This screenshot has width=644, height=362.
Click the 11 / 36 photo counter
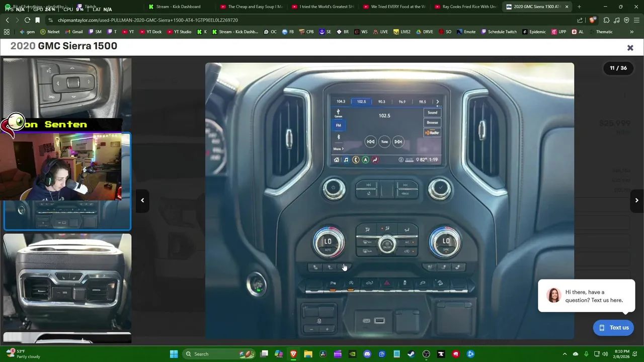(618, 68)
